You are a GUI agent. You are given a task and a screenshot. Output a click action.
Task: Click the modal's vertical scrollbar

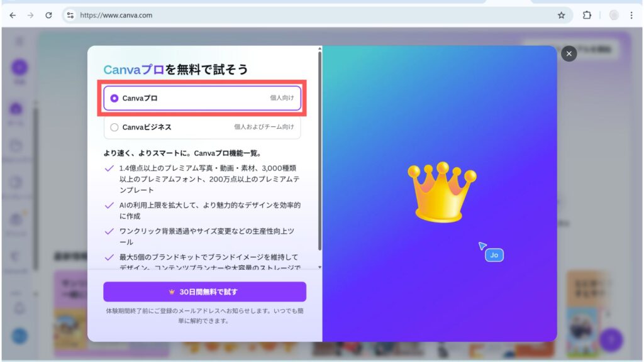point(319,151)
